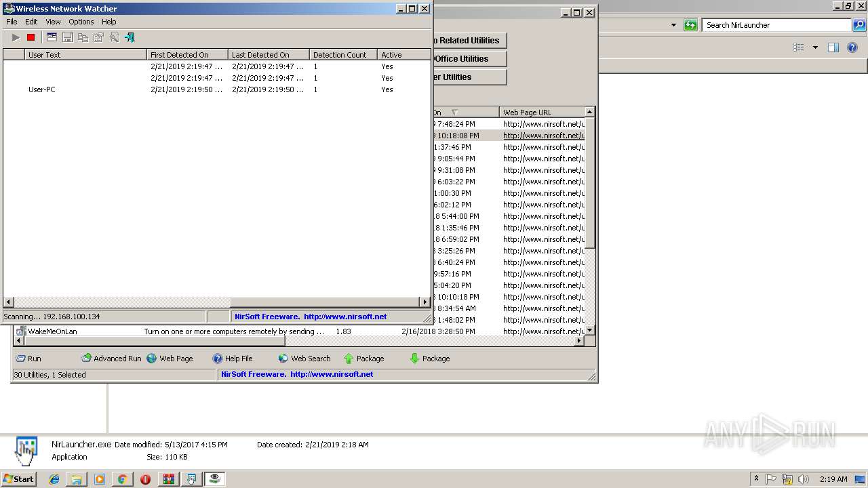Click nirsoft.net link in NirLauncher status bar
The height and width of the screenshot is (488, 868).
[332, 374]
